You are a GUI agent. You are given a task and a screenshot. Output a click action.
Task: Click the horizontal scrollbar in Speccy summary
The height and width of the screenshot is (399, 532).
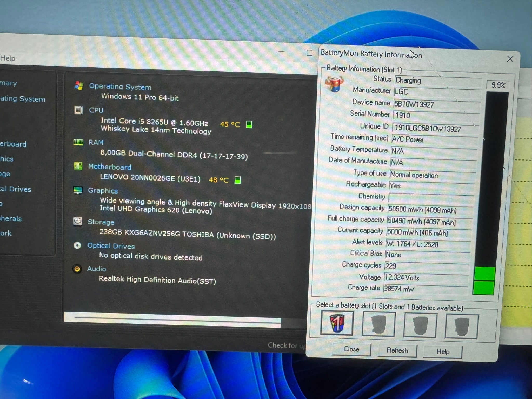(172, 320)
